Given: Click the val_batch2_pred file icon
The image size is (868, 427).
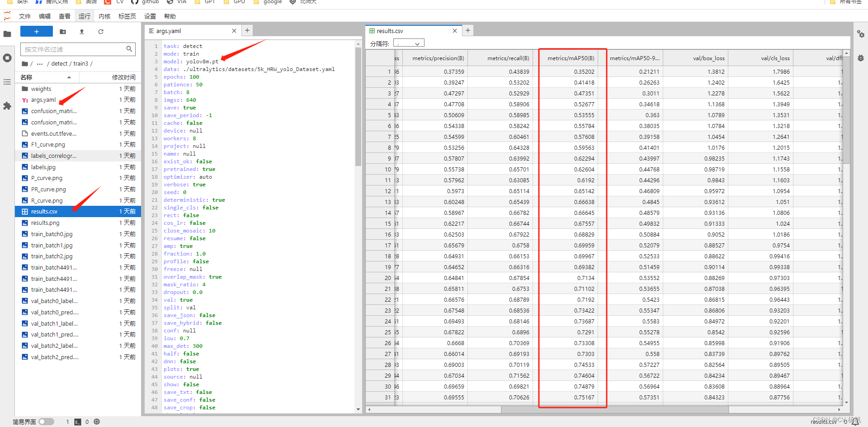Looking at the screenshot, I should pos(25,357).
